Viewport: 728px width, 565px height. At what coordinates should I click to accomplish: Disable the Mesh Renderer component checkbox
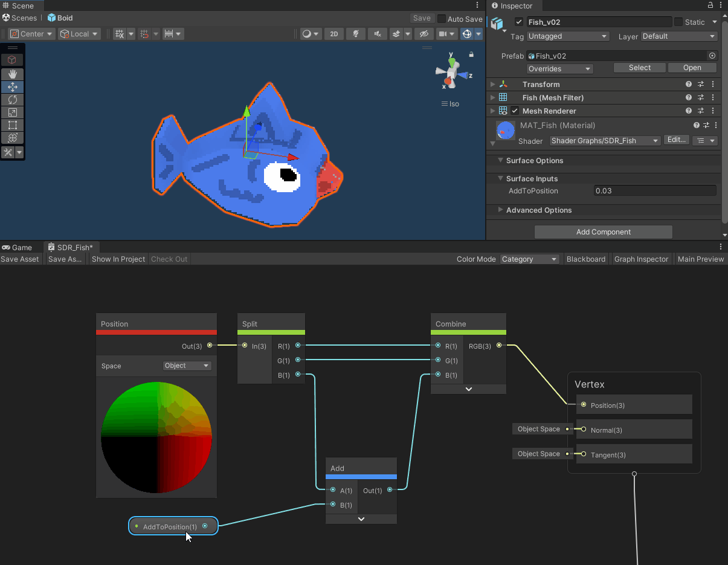pos(515,111)
